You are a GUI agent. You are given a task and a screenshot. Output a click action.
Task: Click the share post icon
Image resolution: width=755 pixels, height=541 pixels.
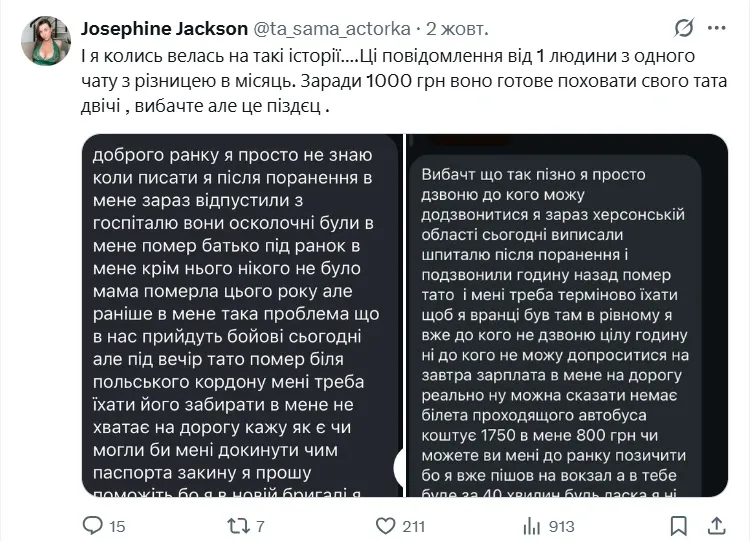[x=714, y=525]
